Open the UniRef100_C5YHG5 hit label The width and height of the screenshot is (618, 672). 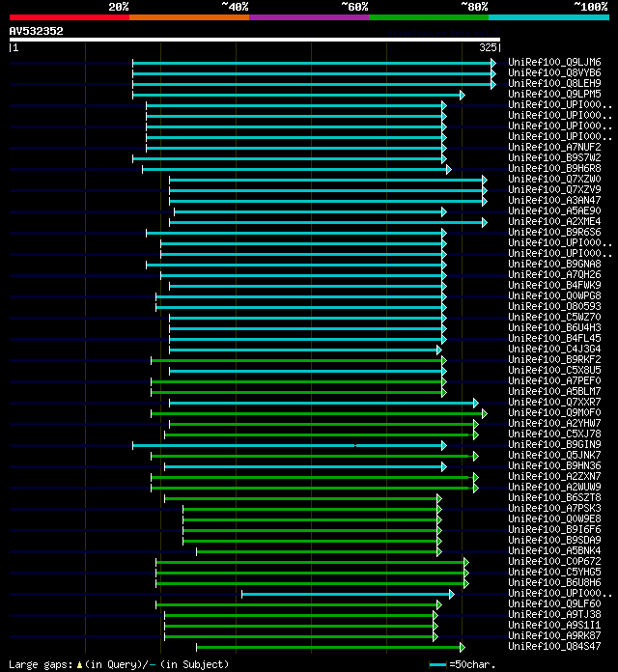pyautogui.click(x=554, y=572)
